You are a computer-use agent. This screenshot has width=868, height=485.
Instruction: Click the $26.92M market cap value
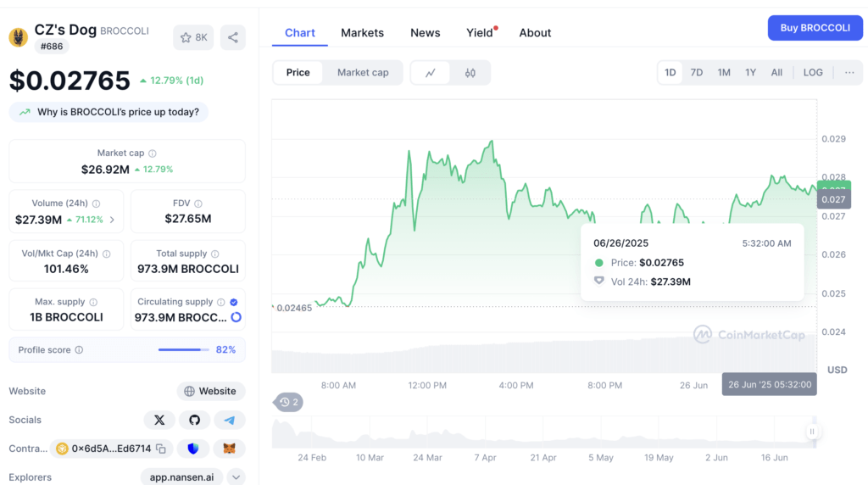point(105,170)
